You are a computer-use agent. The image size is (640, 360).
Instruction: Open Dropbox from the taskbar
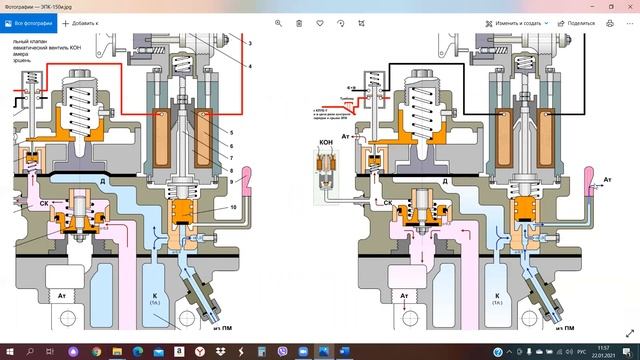point(220,351)
